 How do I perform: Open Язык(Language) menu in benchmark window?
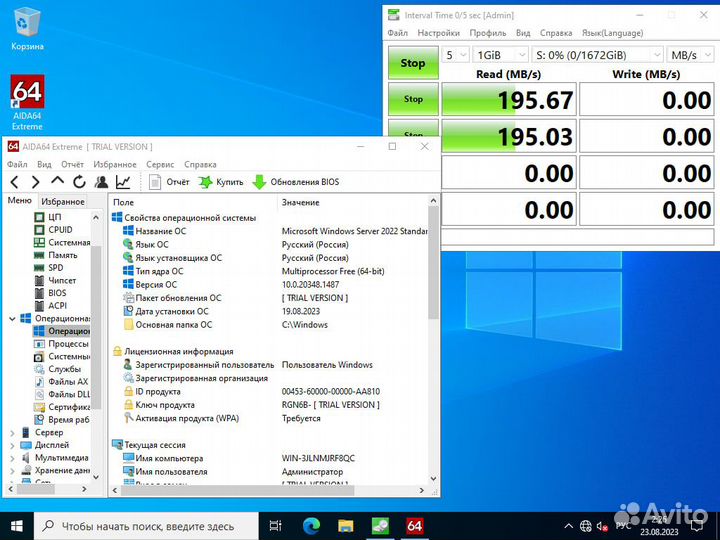click(613, 33)
